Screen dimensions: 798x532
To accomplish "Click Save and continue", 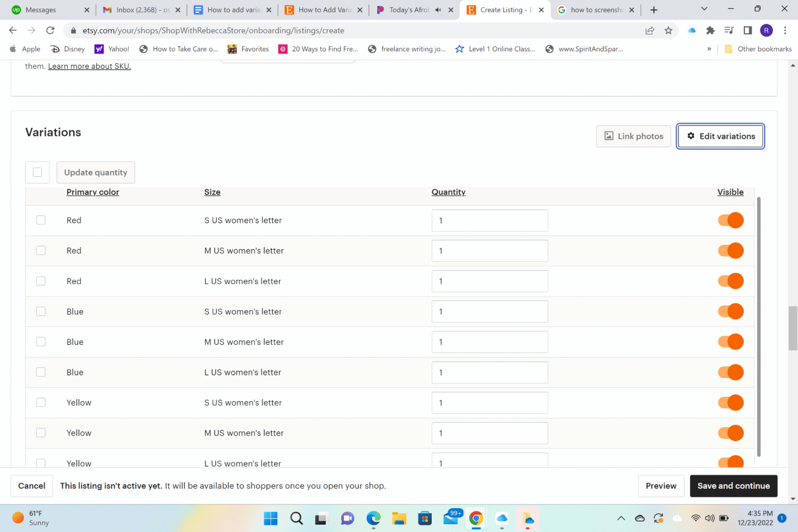I will click(734, 486).
